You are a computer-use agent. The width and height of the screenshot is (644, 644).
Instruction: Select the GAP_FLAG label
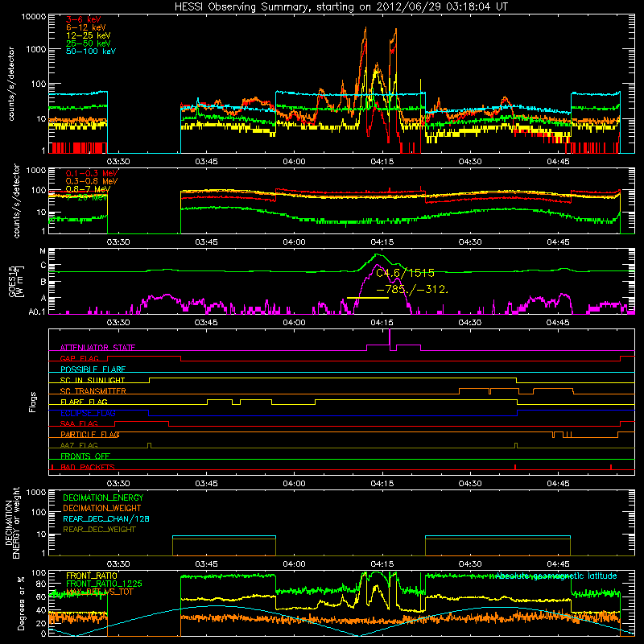[79, 358]
